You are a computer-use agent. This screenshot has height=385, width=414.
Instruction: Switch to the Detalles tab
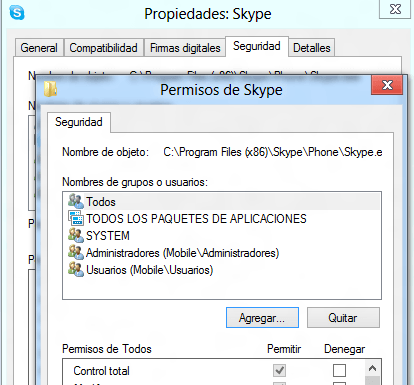[x=312, y=48]
